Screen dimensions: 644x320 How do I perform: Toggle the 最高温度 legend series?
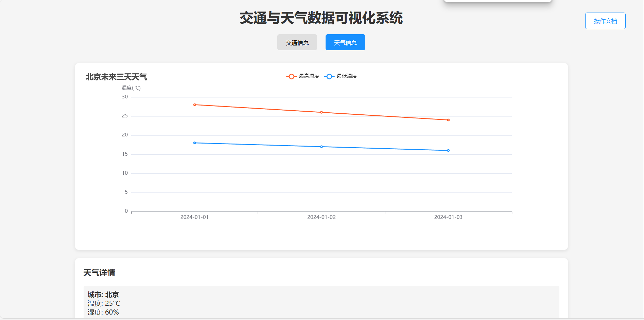pyautogui.click(x=303, y=76)
